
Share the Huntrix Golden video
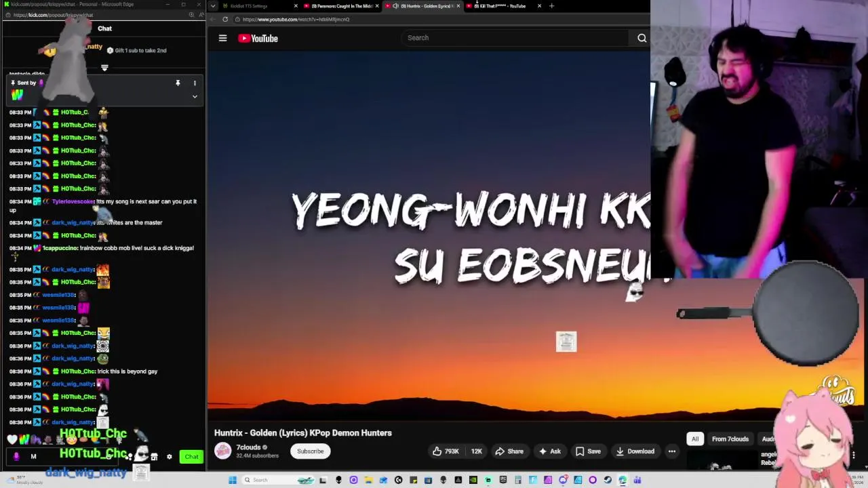509,451
